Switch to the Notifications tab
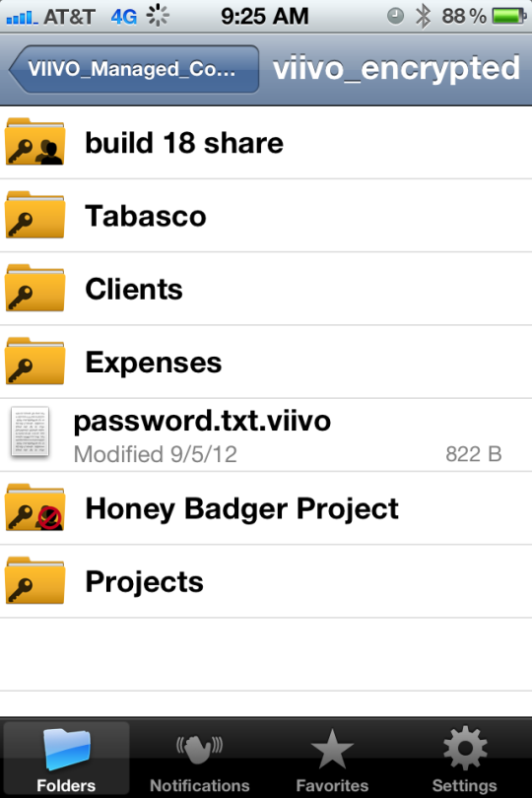This screenshot has width=532, height=798. (x=200, y=760)
